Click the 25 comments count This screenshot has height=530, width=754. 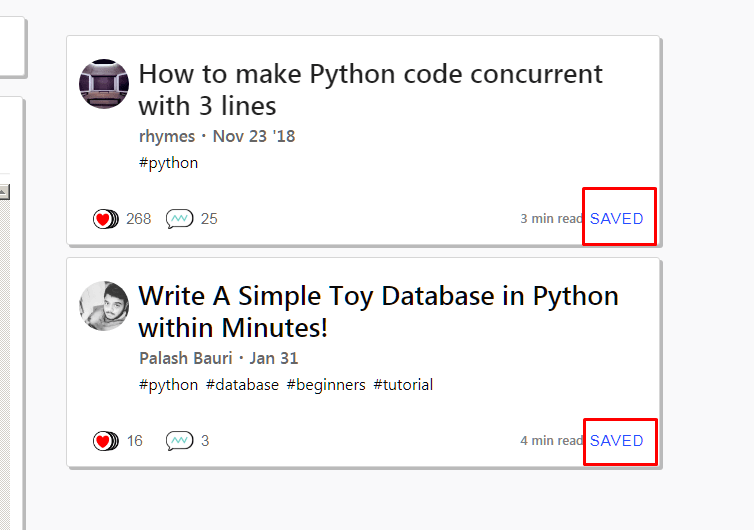(x=209, y=219)
